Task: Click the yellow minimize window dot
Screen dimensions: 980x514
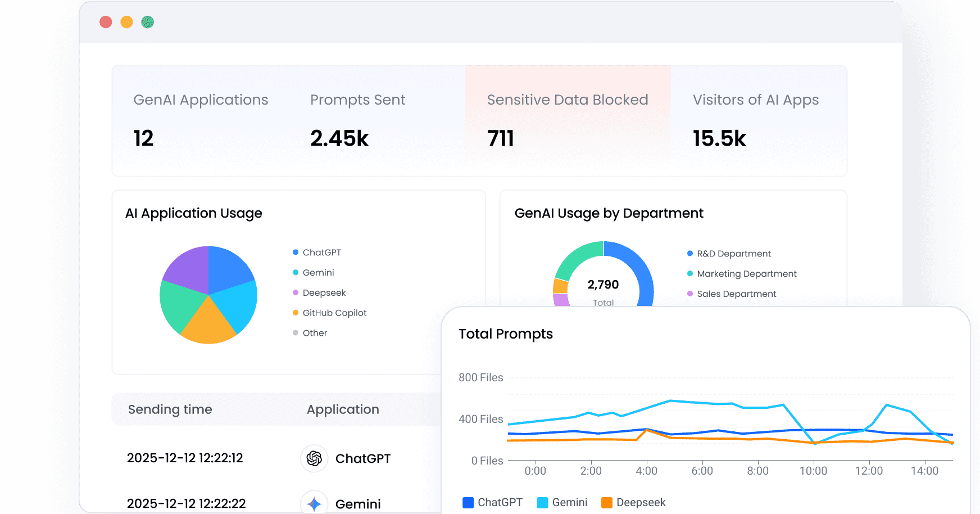Action: [126, 22]
